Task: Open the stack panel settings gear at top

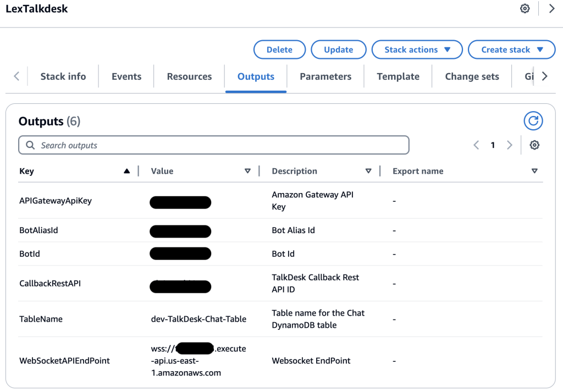Action: (525, 9)
